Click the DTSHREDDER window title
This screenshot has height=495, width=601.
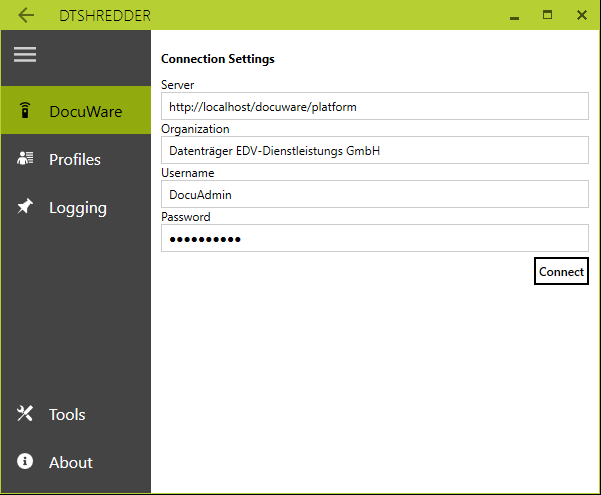coord(105,16)
